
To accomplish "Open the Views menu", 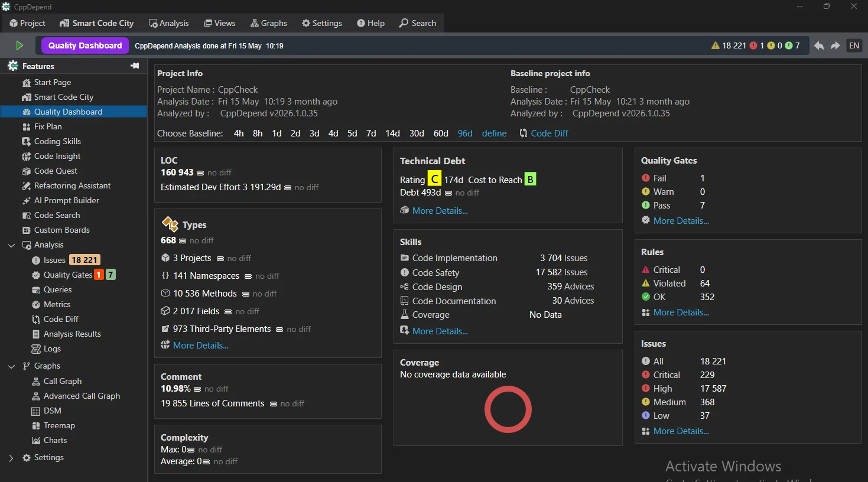I will click(220, 23).
